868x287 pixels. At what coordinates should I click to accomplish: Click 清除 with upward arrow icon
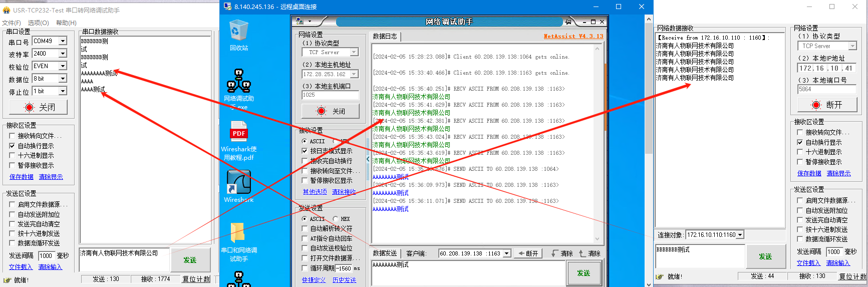[x=590, y=253]
